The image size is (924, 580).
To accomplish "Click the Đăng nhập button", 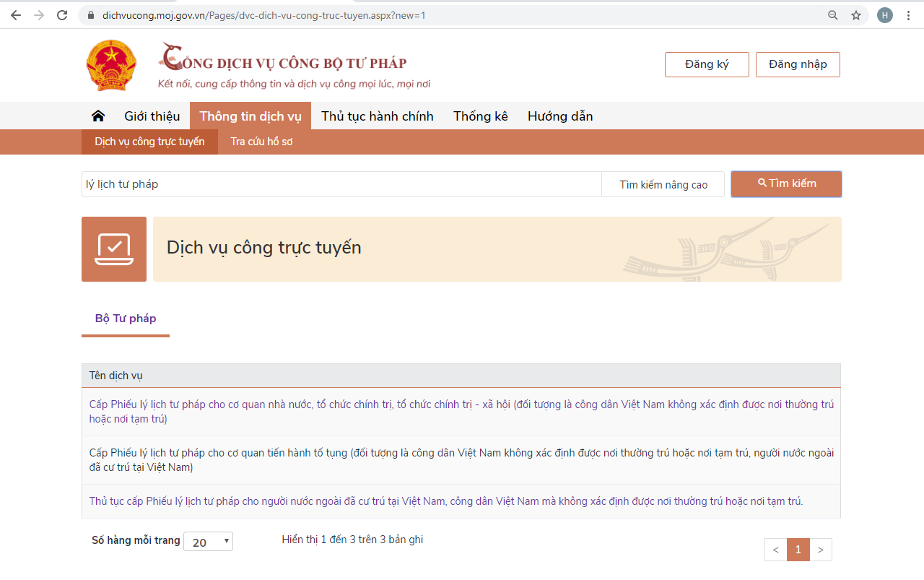I will 798,64.
